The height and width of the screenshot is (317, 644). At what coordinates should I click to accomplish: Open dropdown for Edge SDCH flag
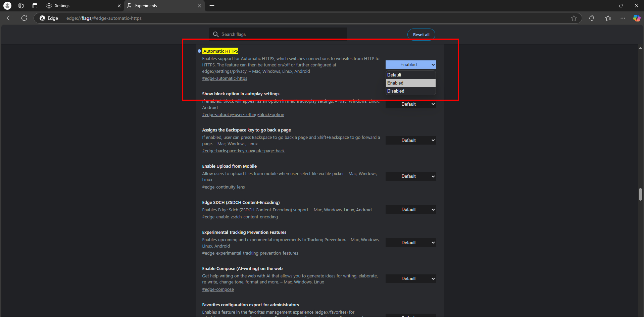(410, 209)
